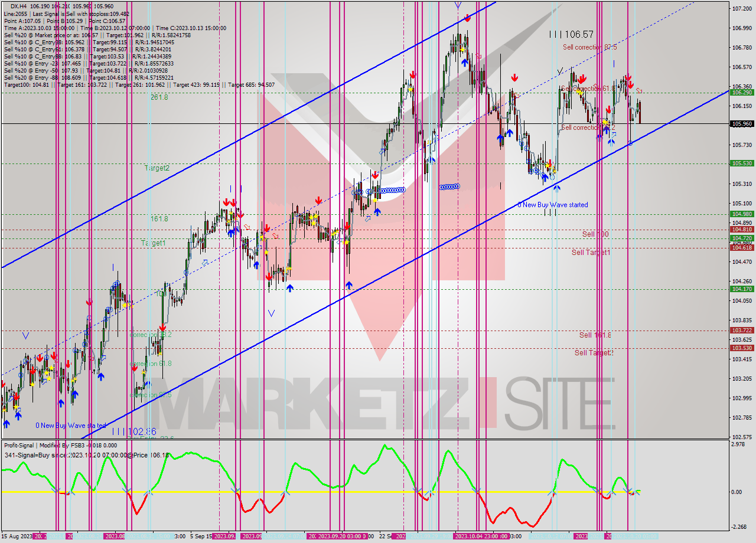Click the 105.310 price scale label
Image resolution: width=756 pixels, height=543 pixels.
(742, 184)
